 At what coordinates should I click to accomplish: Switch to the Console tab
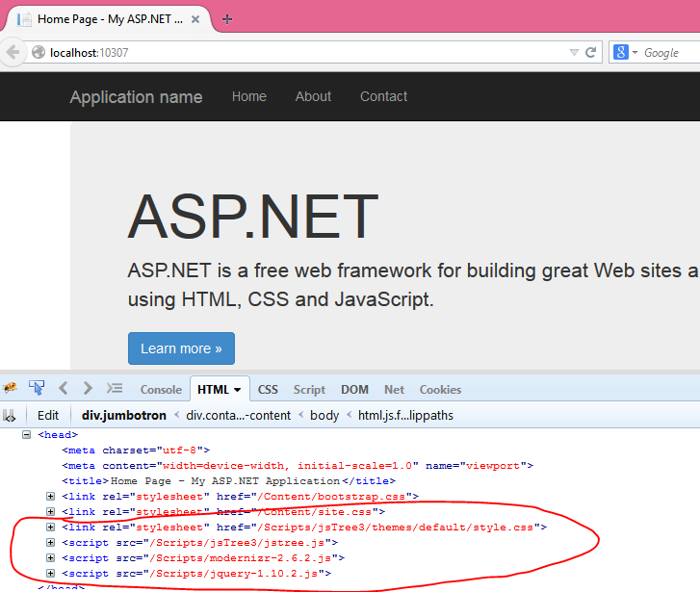pyautogui.click(x=161, y=390)
